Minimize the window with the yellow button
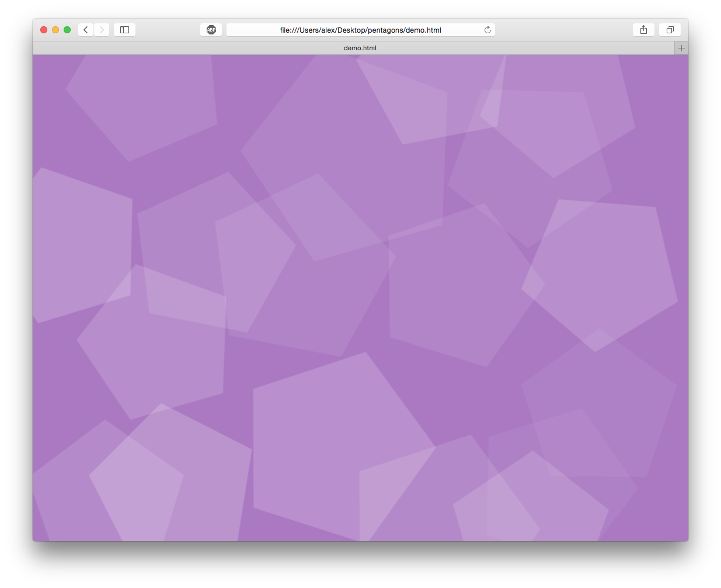 [x=55, y=30]
